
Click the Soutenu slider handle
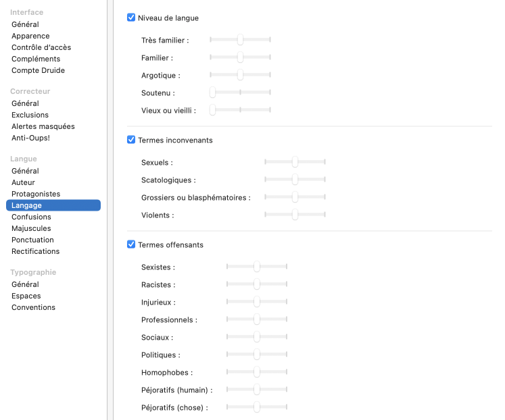[x=212, y=93]
